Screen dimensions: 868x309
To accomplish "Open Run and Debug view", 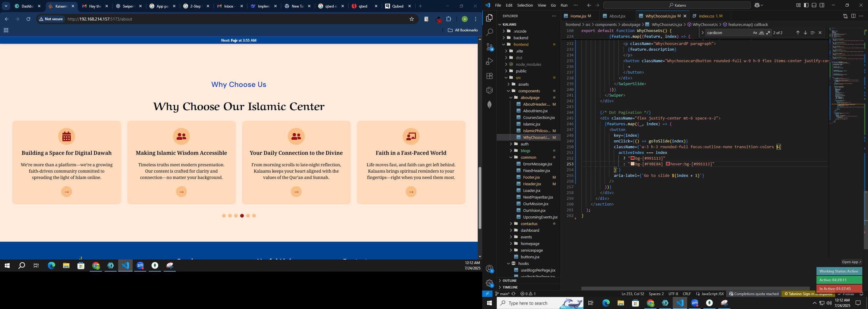I will coord(489,61).
